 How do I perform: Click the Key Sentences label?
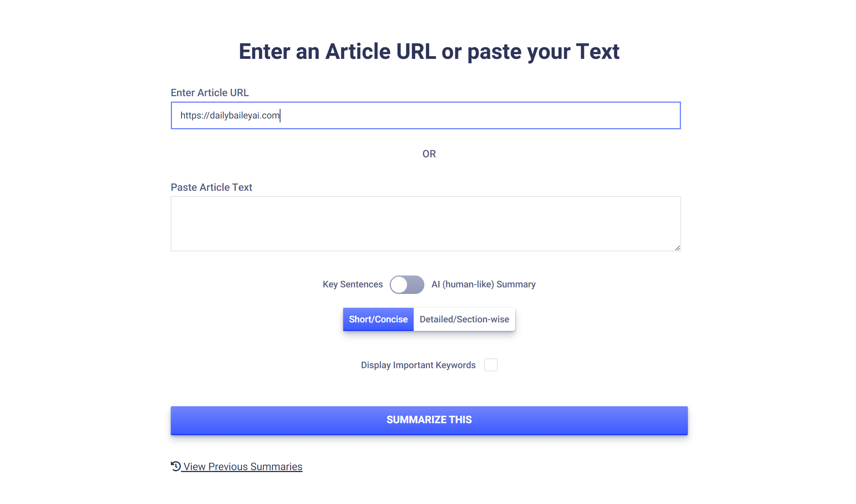click(x=353, y=284)
